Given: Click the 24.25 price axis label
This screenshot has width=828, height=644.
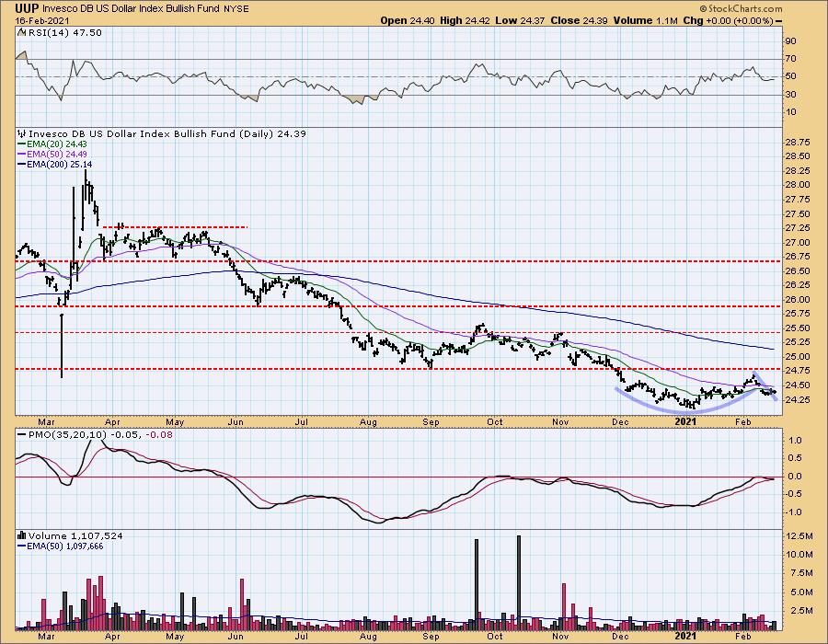Looking at the screenshot, I should point(798,399).
